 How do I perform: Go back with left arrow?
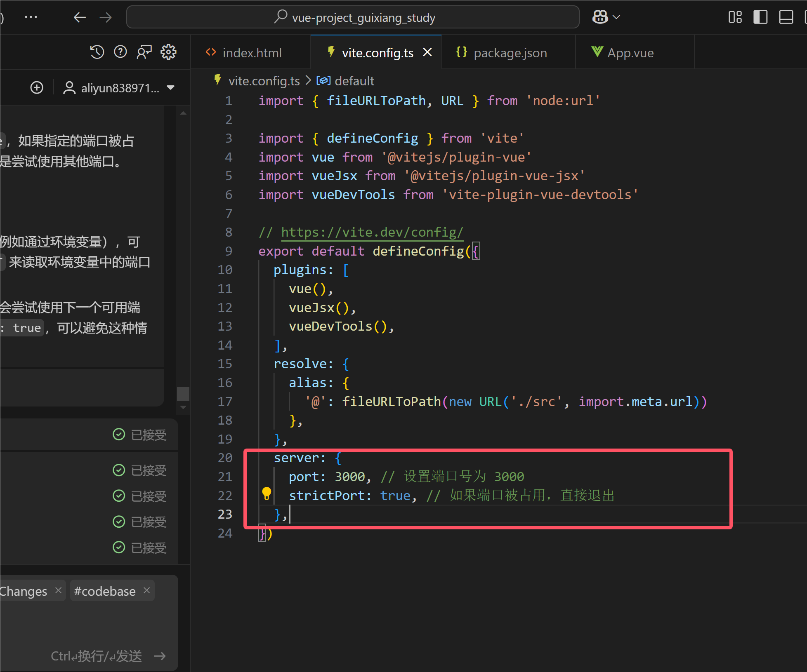[x=80, y=17]
